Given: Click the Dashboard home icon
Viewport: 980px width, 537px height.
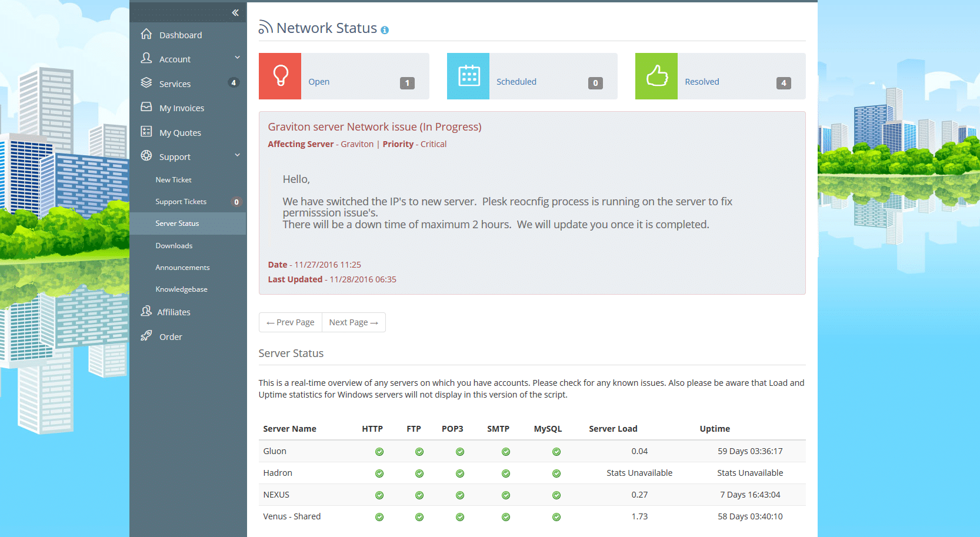Looking at the screenshot, I should [146, 34].
